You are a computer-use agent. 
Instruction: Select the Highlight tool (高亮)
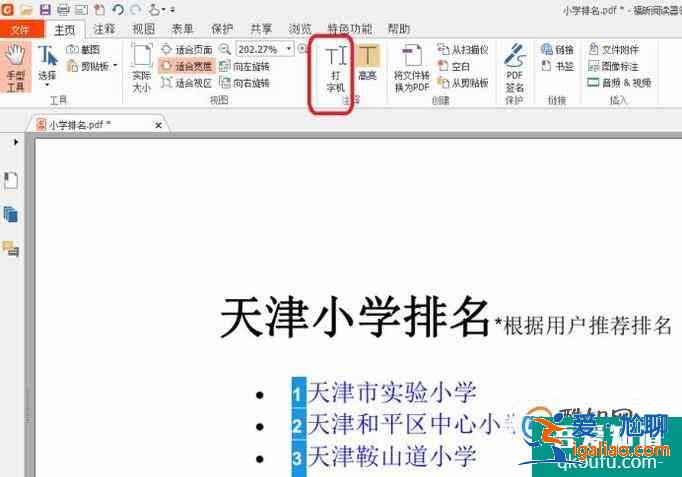[368, 62]
